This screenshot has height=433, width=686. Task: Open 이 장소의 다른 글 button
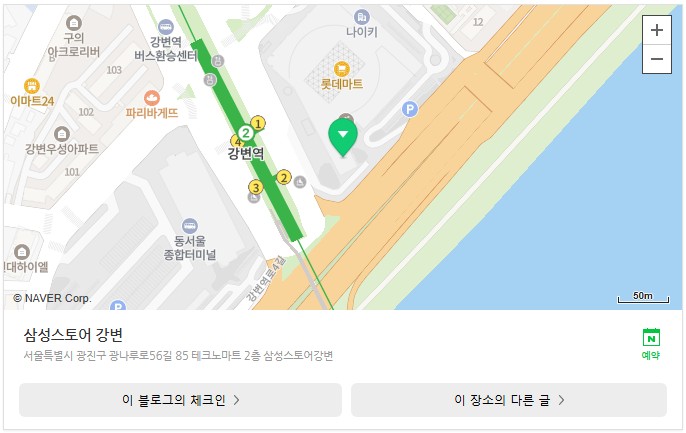coord(509,400)
